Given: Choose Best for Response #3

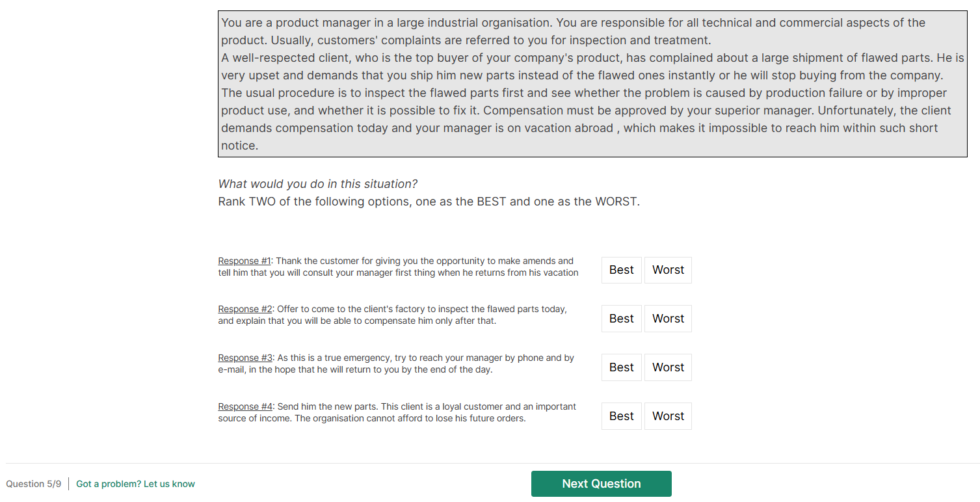Looking at the screenshot, I should point(621,367).
